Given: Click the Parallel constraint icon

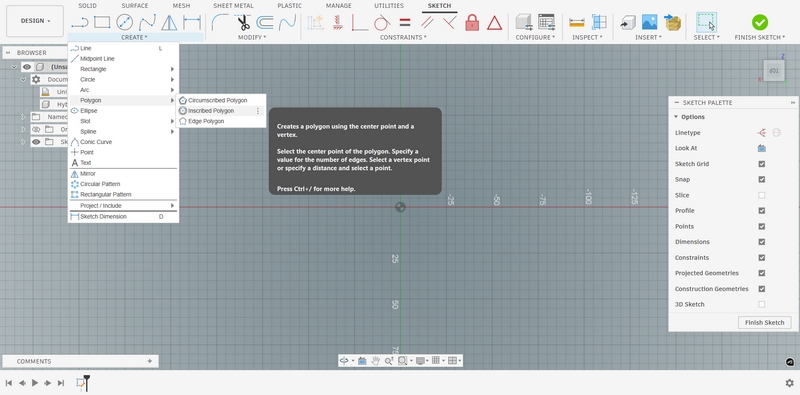Looking at the screenshot, I should pyautogui.click(x=427, y=22).
